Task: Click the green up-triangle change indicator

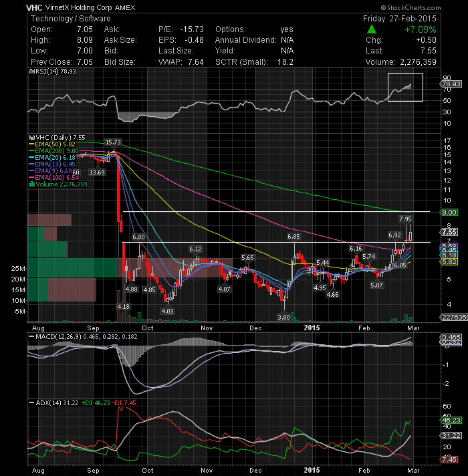Action: (372, 29)
